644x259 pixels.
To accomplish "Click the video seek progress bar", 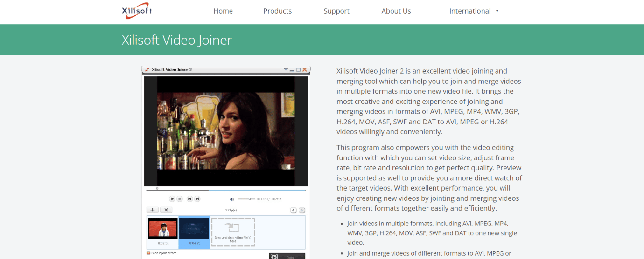I will [226, 190].
